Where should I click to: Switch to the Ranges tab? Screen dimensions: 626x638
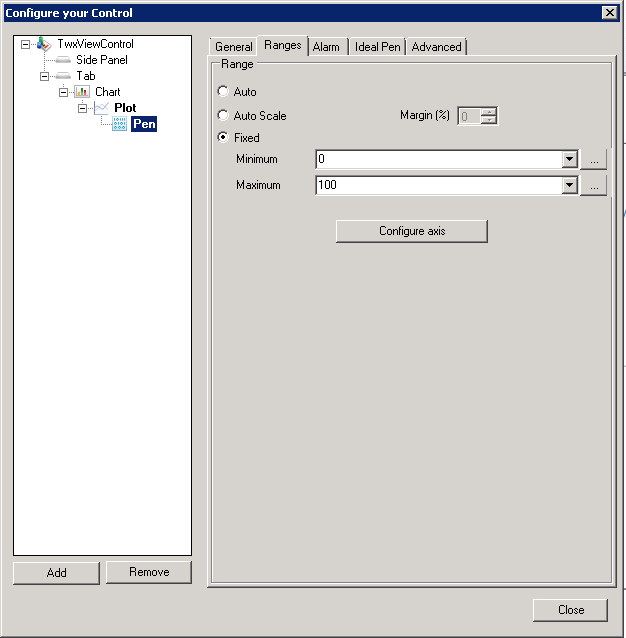(x=283, y=45)
